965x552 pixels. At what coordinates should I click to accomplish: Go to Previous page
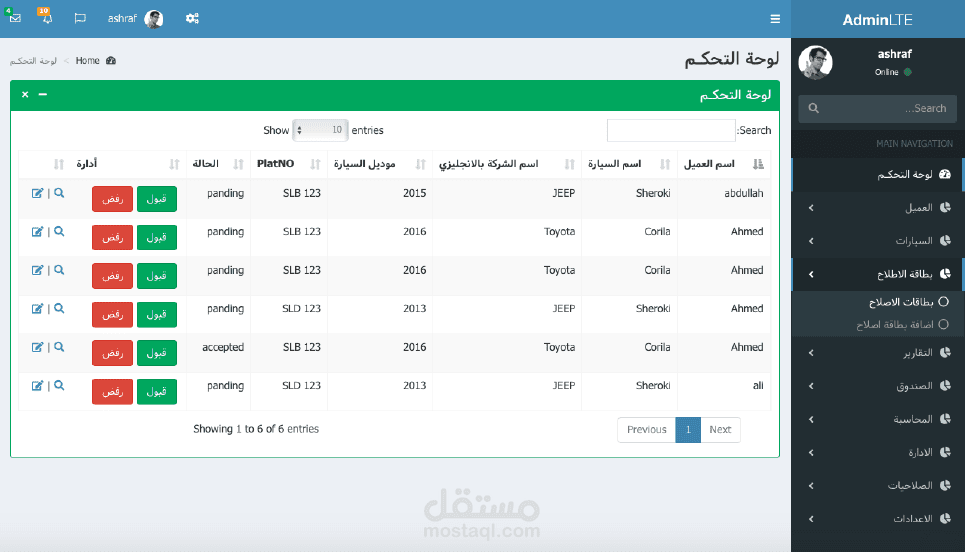[x=646, y=430]
